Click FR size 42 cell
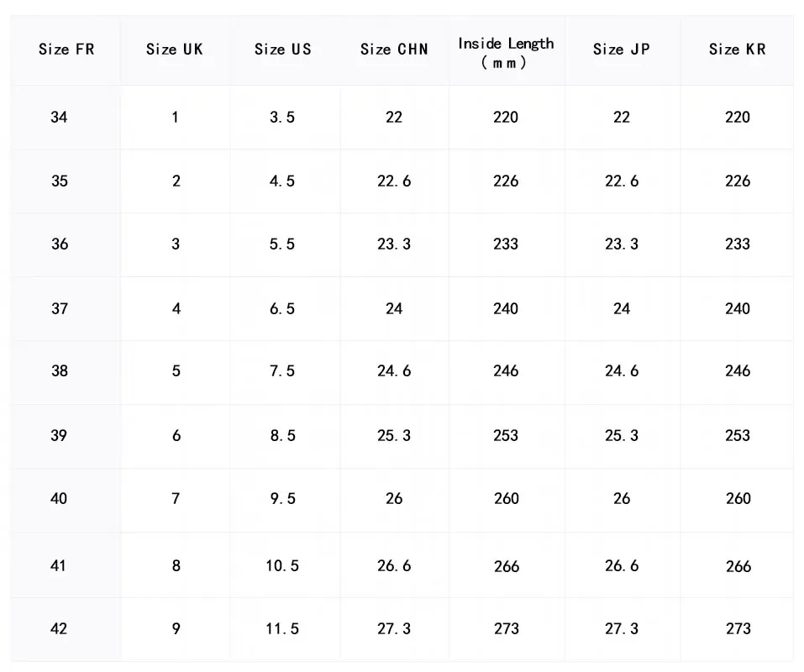The height and width of the screenshot is (672, 804). pyautogui.click(x=59, y=629)
